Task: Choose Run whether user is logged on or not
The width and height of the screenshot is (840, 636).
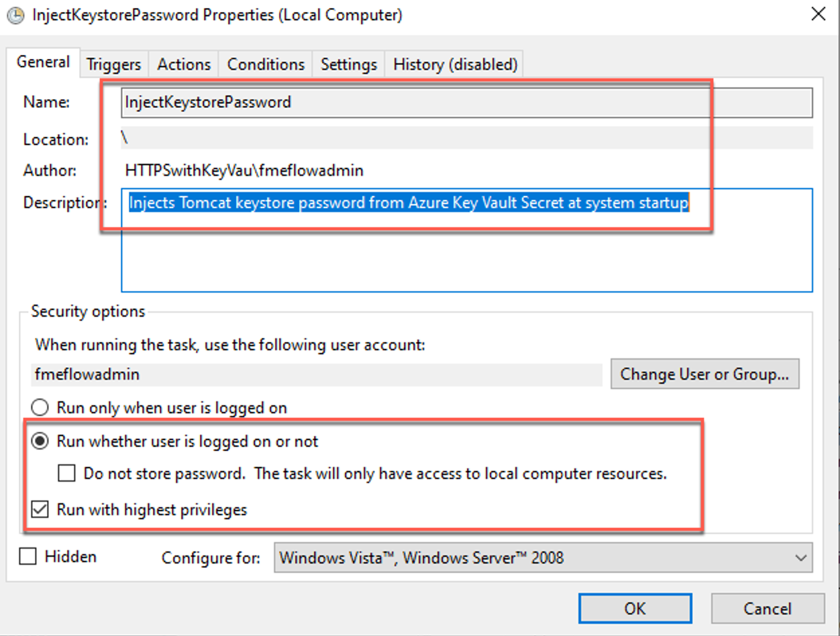Action: [41, 441]
